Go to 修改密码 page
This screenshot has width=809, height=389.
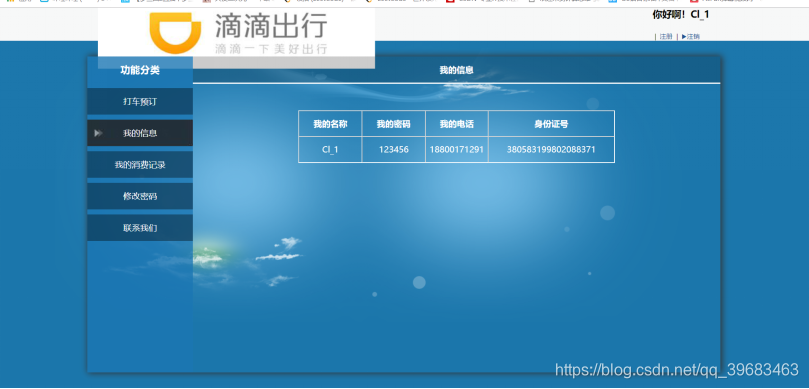coord(140,197)
